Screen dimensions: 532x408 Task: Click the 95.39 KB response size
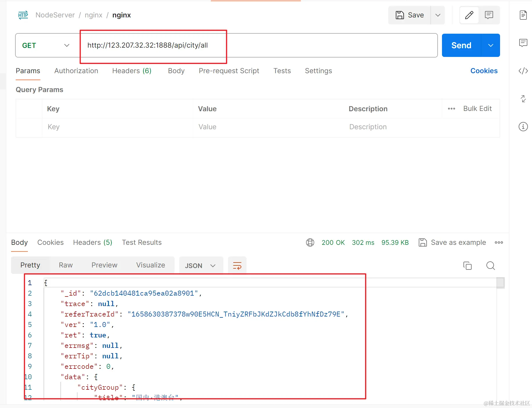(x=395, y=242)
